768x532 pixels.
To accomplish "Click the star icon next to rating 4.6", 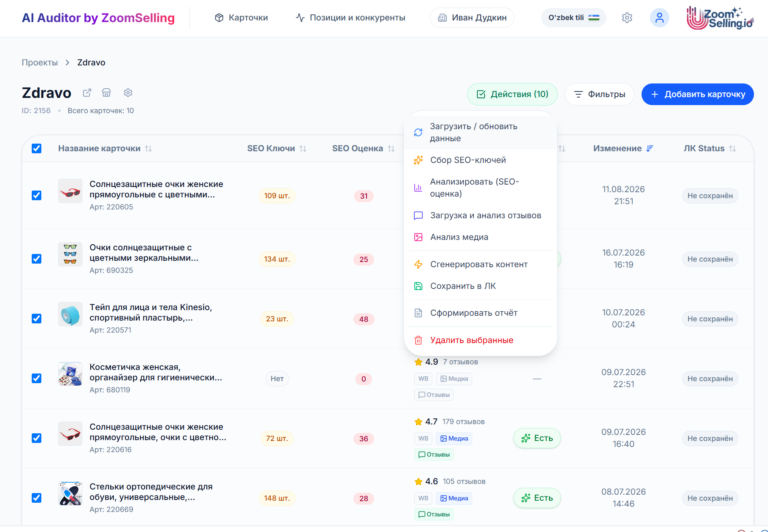I will (418, 481).
